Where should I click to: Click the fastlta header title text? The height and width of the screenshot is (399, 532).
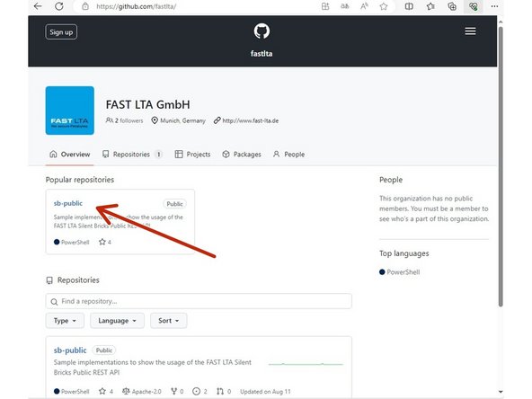pyautogui.click(x=262, y=54)
